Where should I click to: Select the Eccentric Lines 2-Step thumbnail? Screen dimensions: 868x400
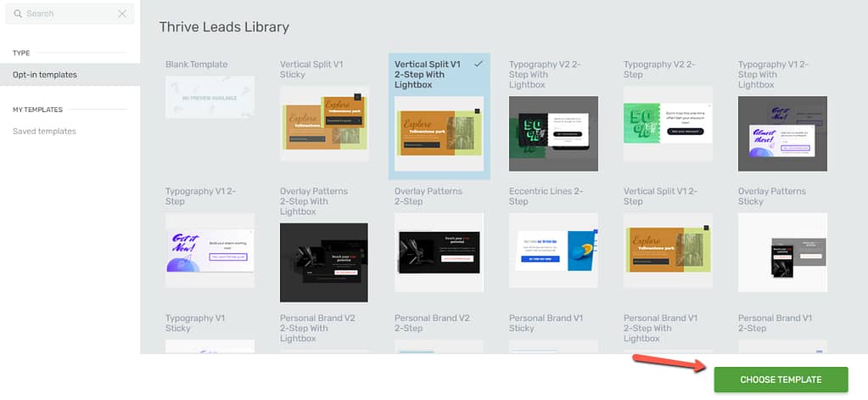coord(553,251)
